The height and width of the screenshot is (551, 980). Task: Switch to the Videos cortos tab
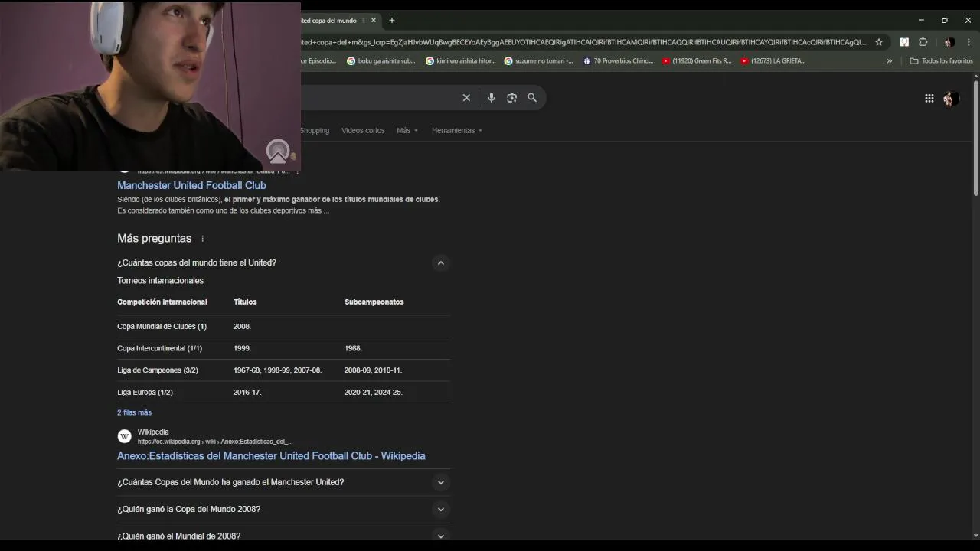pos(363,131)
